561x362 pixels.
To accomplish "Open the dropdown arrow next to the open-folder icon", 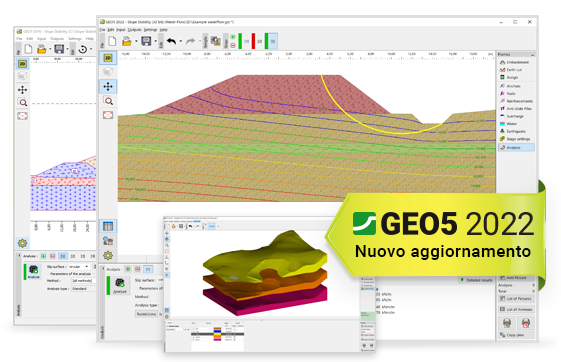I will (136, 41).
